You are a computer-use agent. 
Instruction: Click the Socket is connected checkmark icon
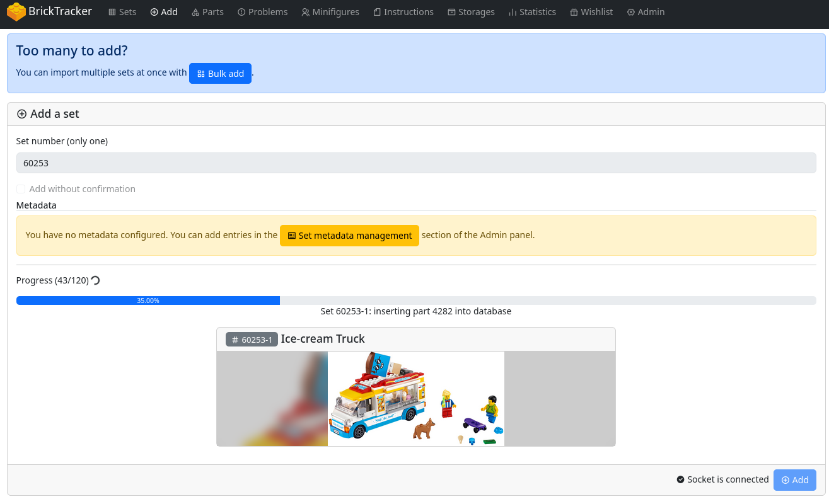(680, 480)
